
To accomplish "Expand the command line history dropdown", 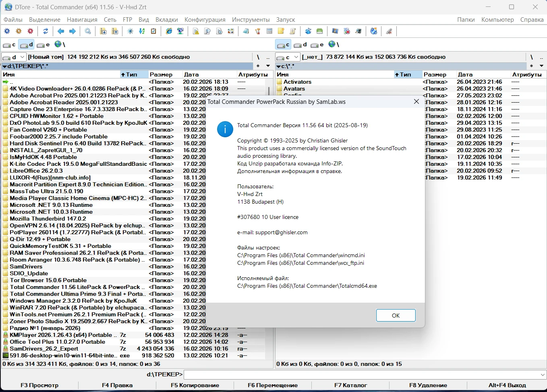I will 542,375.
